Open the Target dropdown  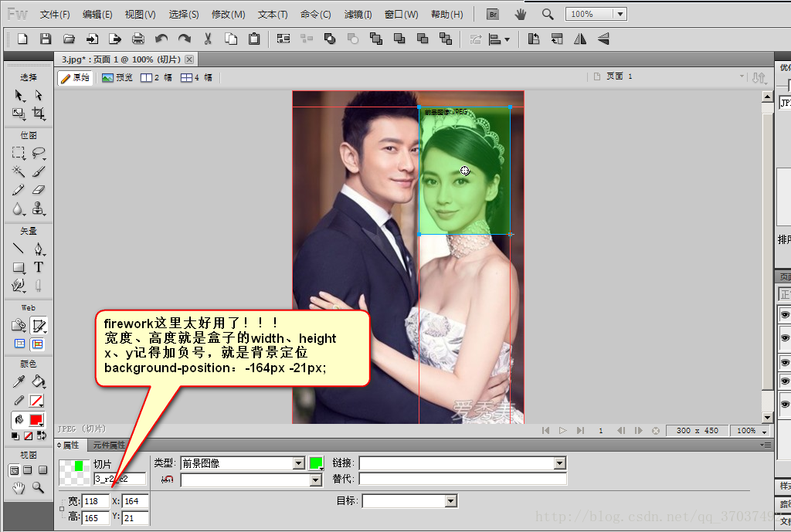pyautogui.click(x=451, y=501)
